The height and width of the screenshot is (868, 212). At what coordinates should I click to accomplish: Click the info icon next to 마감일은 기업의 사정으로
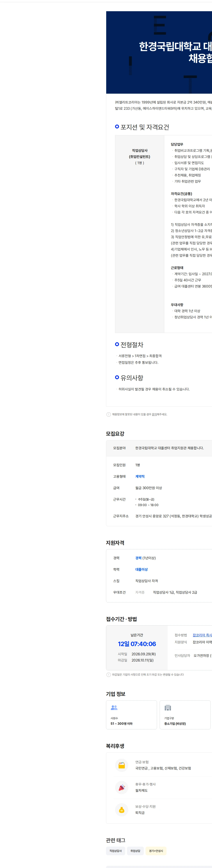pos(108,675)
